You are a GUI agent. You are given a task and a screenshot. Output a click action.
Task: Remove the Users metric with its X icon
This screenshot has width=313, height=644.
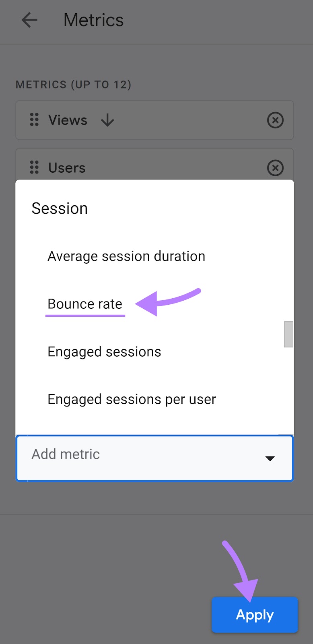[275, 168]
